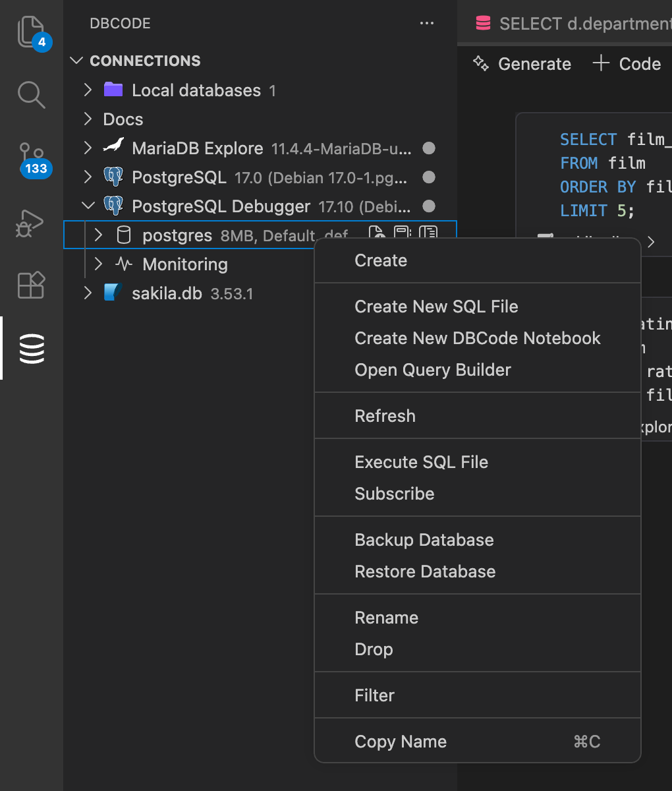The height and width of the screenshot is (791, 672).
Task: Open the Run and Debug view
Action: tap(30, 223)
